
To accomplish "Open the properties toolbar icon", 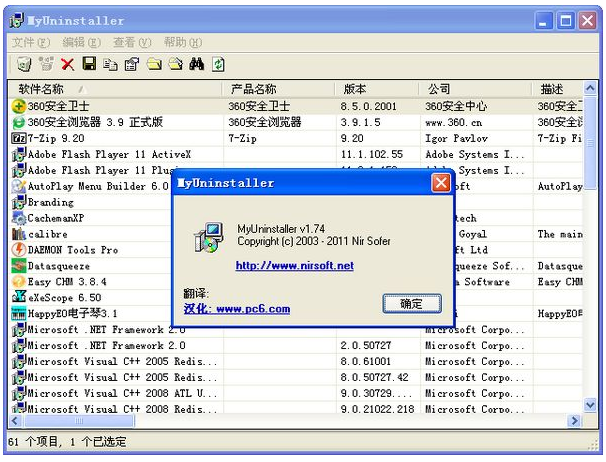I will click(132, 64).
